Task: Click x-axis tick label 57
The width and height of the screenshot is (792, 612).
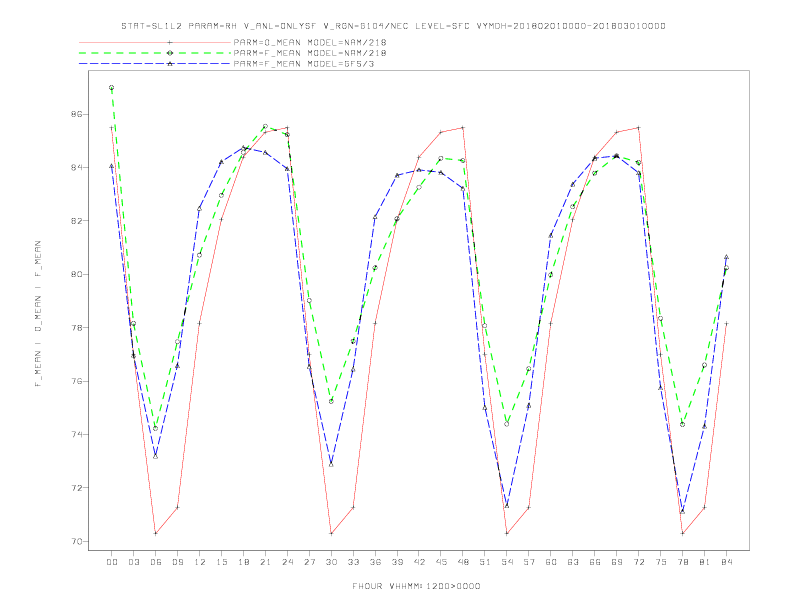Action: [529, 562]
